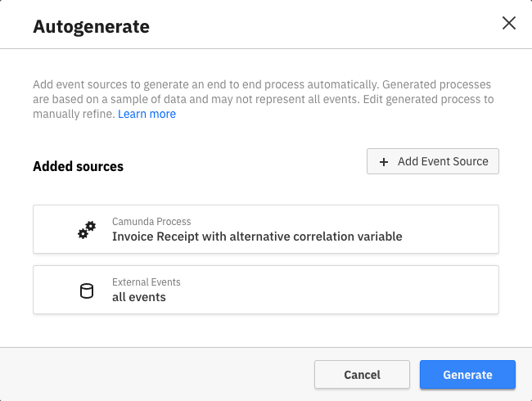Click the plus icon beside Add Event Source
Screen dimensions: 532x401
[x=384, y=161]
